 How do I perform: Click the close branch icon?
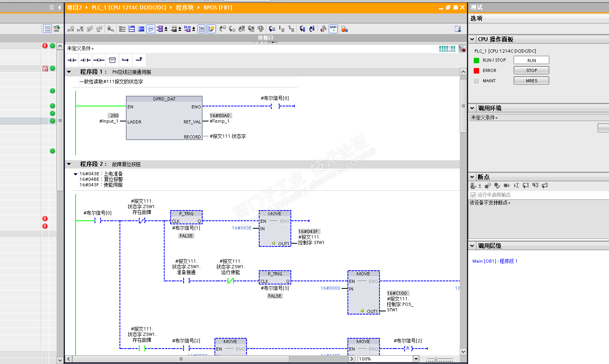click(x=139, y=60)
